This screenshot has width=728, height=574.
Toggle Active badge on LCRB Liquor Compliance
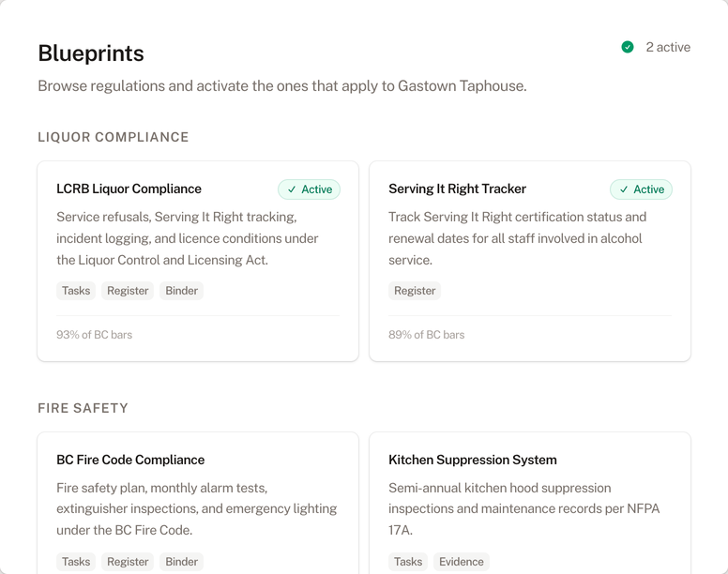click(309, 189)
